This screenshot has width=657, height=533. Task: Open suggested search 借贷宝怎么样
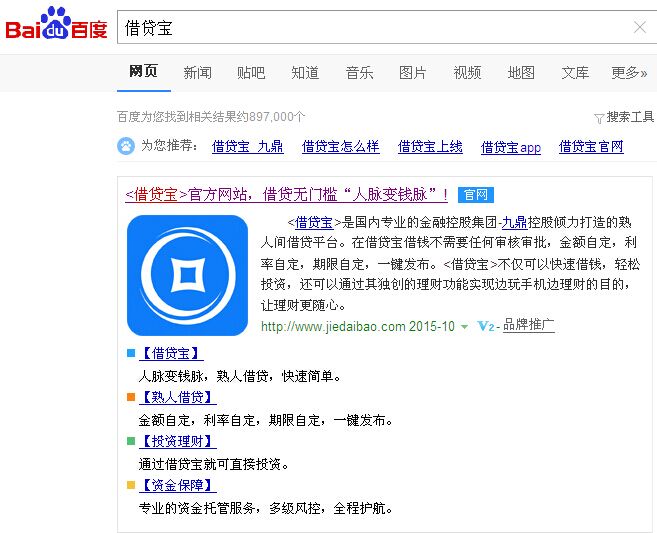(x=341, y=147)
